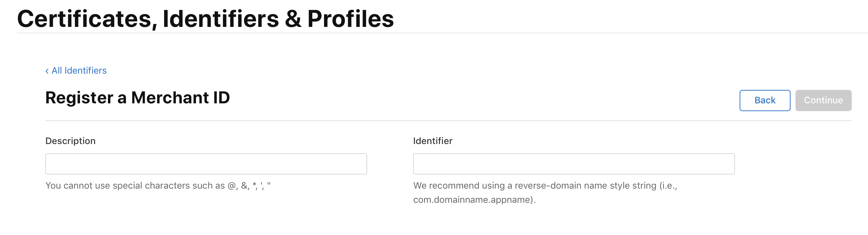868x235 pixels.
Task: Click the Certificates, Identifiers & Profiles title
Action: 206,19
